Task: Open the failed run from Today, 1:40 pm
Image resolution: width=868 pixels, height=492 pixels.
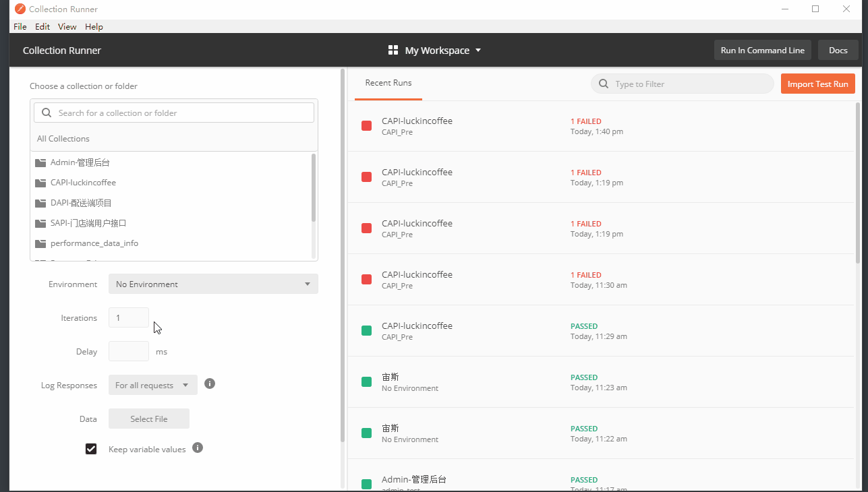Action: [x=601, y=126]
